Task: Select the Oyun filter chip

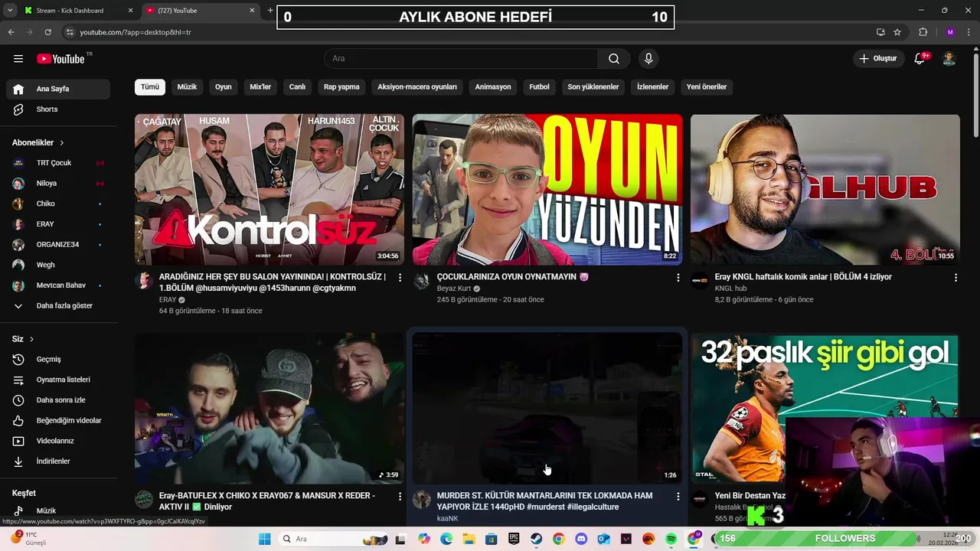Action: click(223, 87)
